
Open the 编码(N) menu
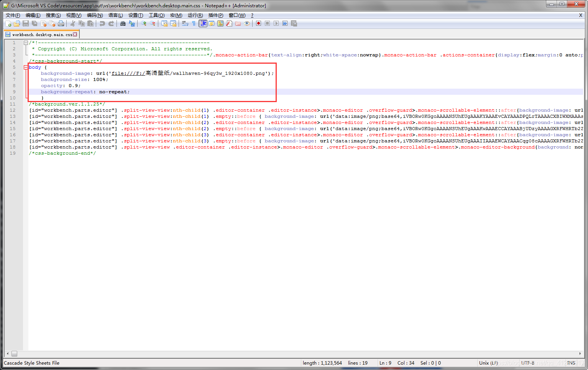(95, 15)
